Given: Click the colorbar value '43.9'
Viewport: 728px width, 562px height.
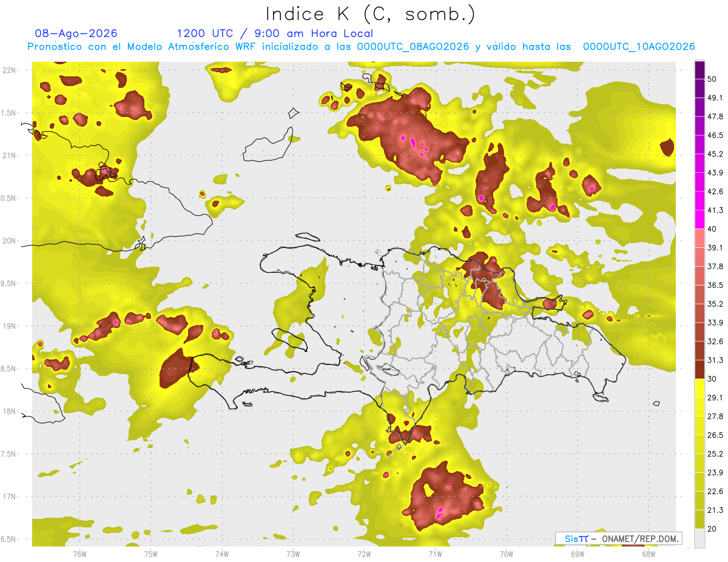Looking at the screenshot, I should click(x=715, y=173).
